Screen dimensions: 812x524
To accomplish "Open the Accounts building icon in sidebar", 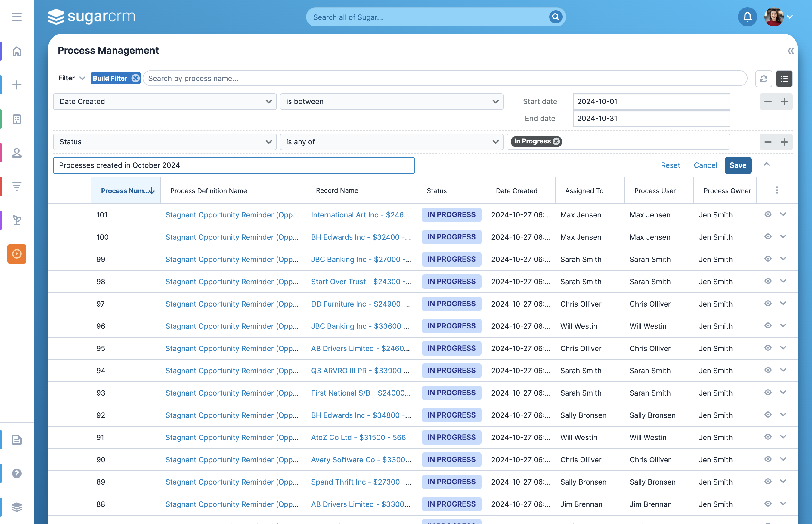I will pos(17,119).
